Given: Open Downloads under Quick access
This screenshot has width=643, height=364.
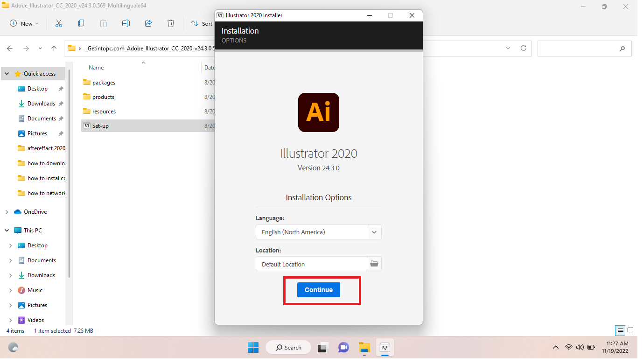Looking at the screenshot, I should [41, 104].
